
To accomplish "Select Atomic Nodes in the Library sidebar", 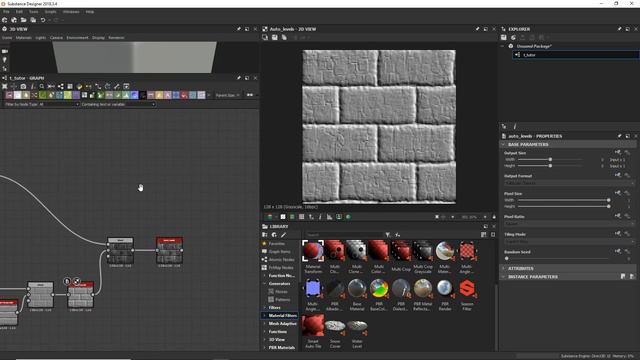I will coord(282,260).
